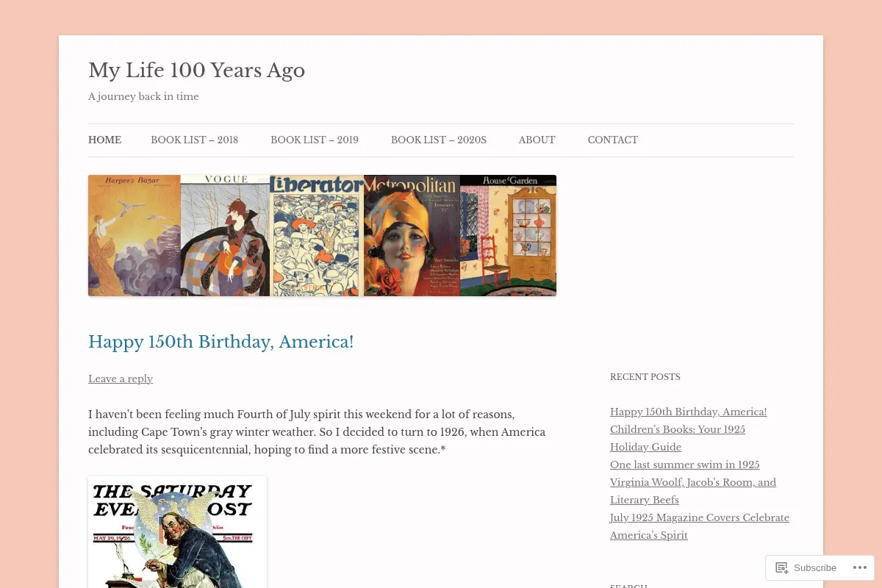Click the RECENT POSTS heading
Image resolution: width=882 pixels, height=588 pixels.
tap(645, 377)
